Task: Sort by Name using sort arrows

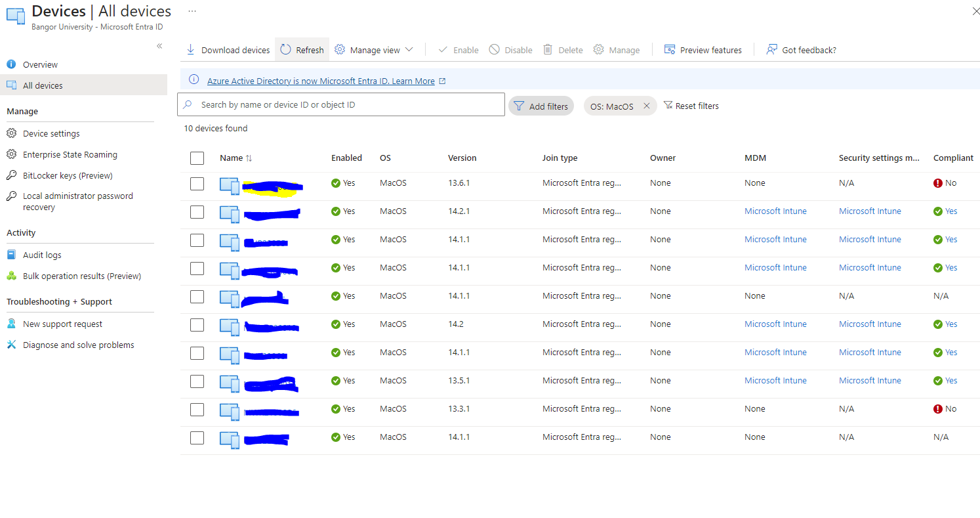Action: 249,158
